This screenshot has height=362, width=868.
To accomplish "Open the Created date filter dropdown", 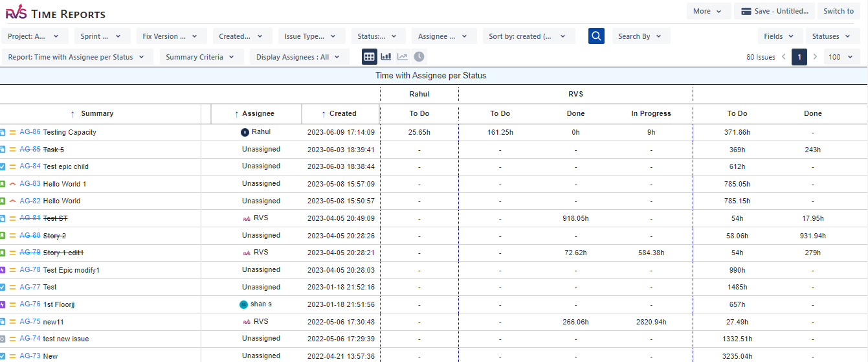I will [242, 36].
